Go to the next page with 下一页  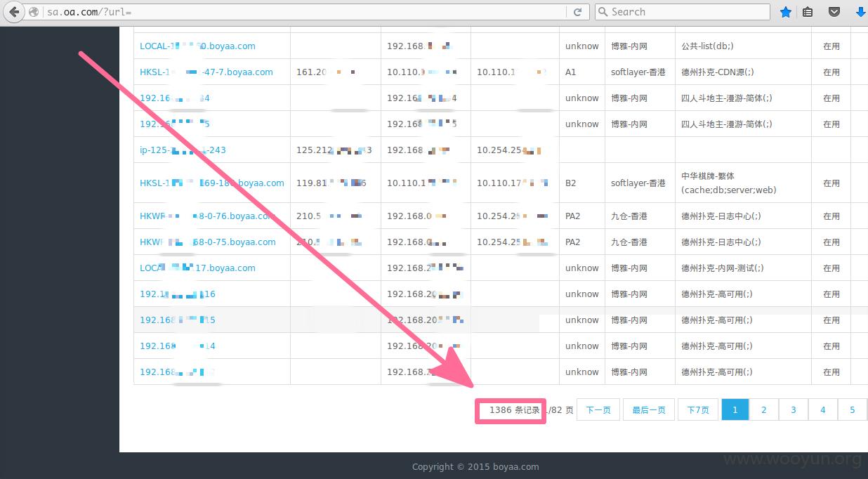pos(598,410)
